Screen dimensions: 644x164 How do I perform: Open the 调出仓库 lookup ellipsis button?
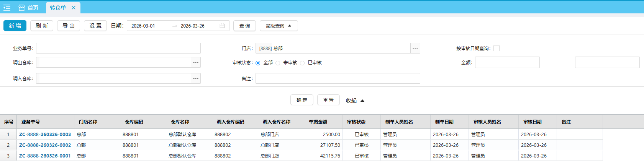tap(196, 62)
